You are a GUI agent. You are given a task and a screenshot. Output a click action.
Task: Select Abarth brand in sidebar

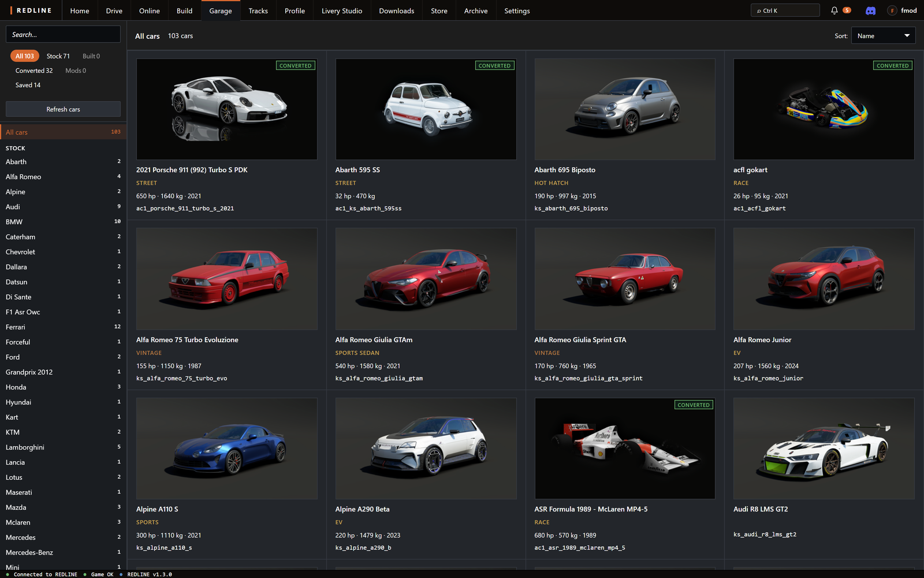pos(63,162)
